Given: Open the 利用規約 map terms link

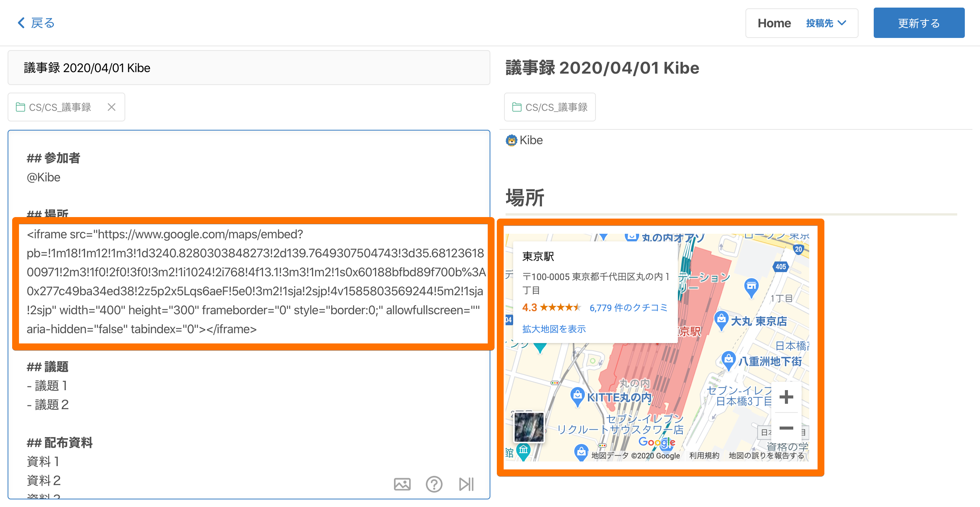Looking at the screenshot, I should pos(704,455).
